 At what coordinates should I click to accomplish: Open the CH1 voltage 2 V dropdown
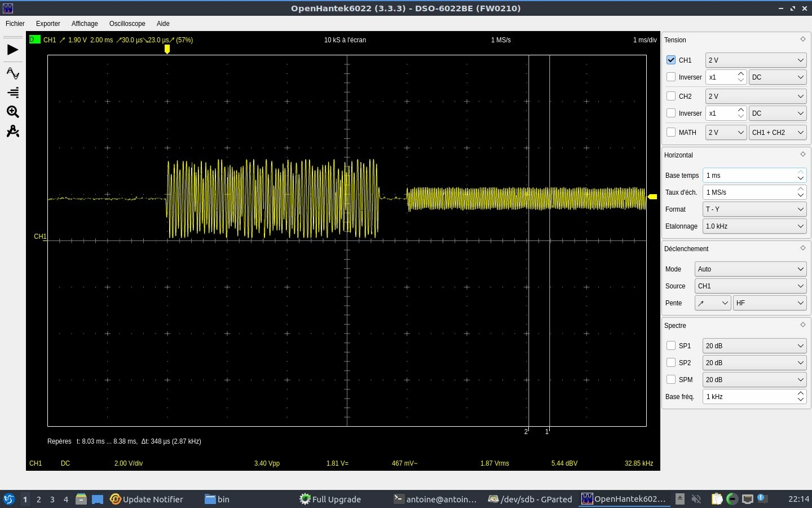[756, 60]
